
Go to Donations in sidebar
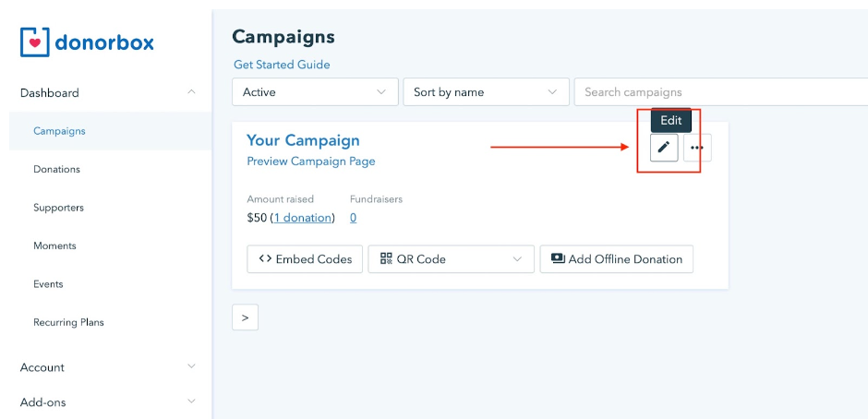[x=56, y=170]
